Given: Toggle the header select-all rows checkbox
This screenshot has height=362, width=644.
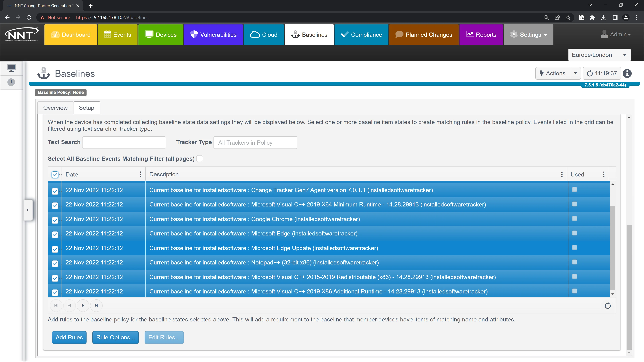Looking at the screenshot, I should point(55,175).
